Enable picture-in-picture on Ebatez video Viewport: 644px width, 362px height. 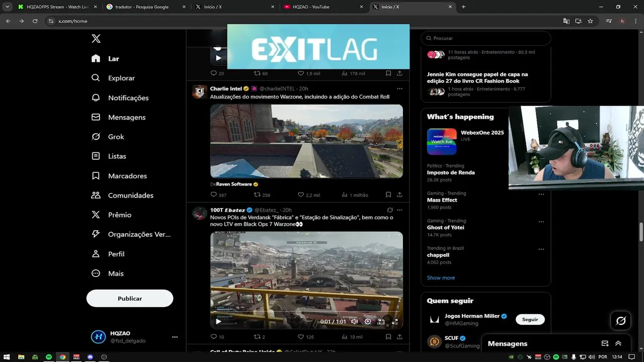(x=381, y=321)
